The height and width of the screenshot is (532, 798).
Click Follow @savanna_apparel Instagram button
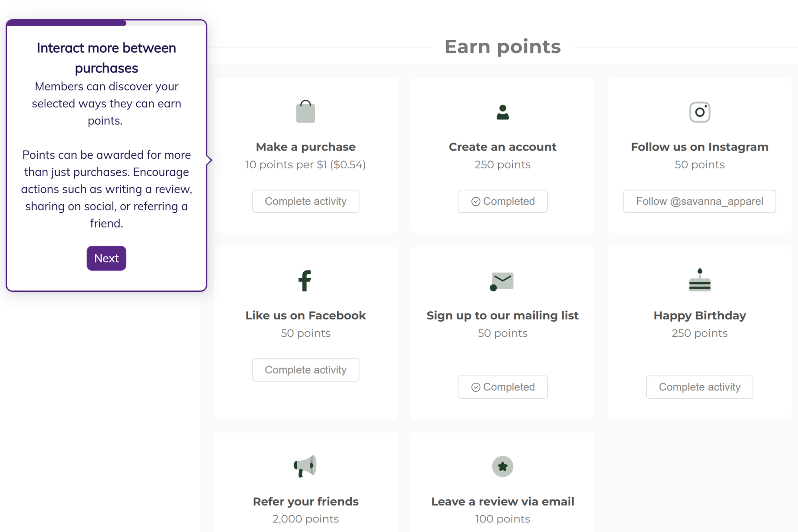(699, 201)
